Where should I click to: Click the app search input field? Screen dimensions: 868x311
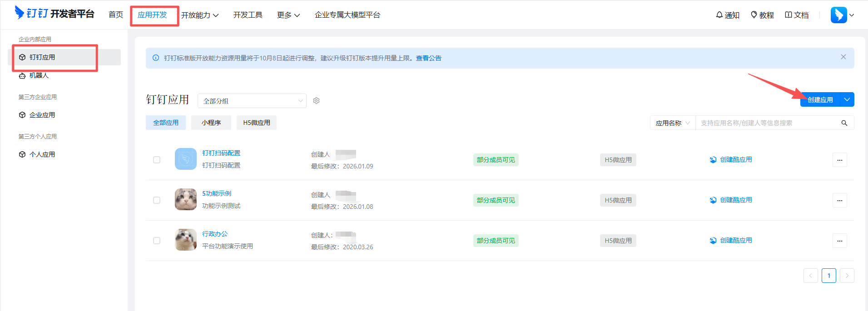[x=768, y=123]
